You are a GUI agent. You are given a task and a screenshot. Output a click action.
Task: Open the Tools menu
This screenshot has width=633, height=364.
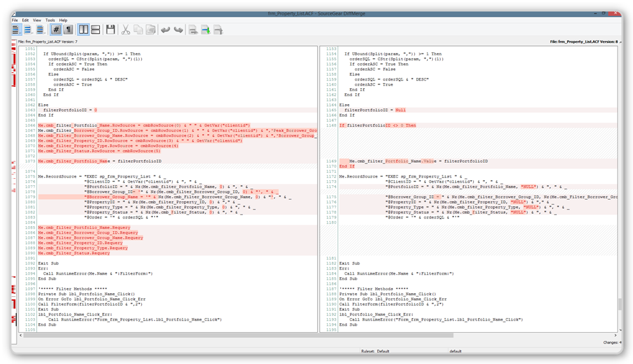[x=50, y=20]
